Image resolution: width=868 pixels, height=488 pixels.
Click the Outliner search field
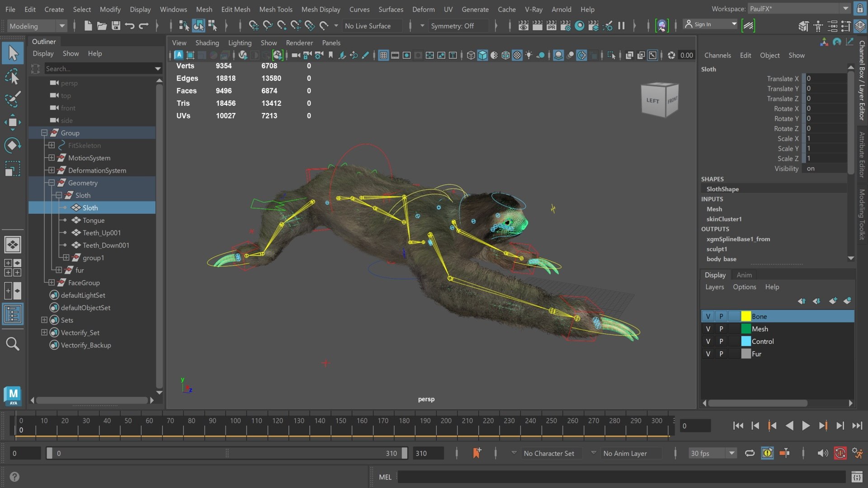99,69
